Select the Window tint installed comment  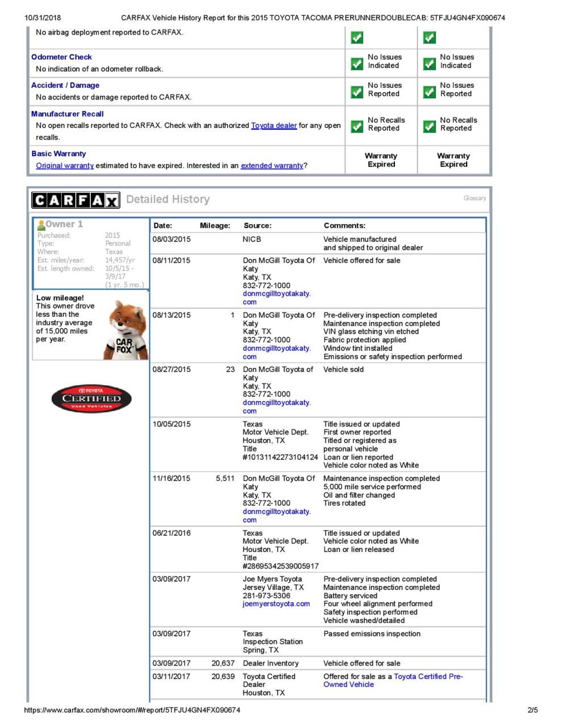coord(358,349)
